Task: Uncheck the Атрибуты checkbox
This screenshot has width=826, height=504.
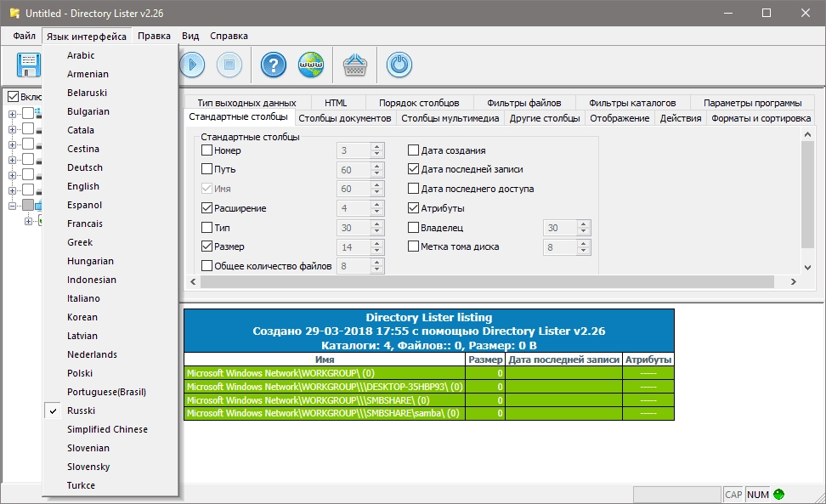Action: coord(414,208)
